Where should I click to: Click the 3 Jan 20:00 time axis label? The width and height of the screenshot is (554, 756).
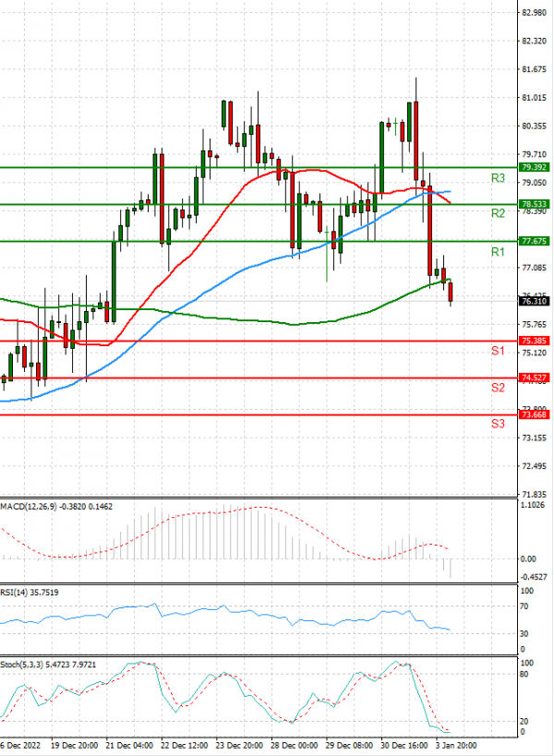[456, 746]
